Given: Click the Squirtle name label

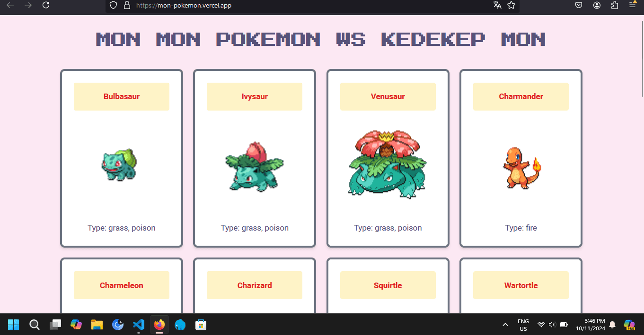Looking at the screenshot, I should [x=388, y=285].
